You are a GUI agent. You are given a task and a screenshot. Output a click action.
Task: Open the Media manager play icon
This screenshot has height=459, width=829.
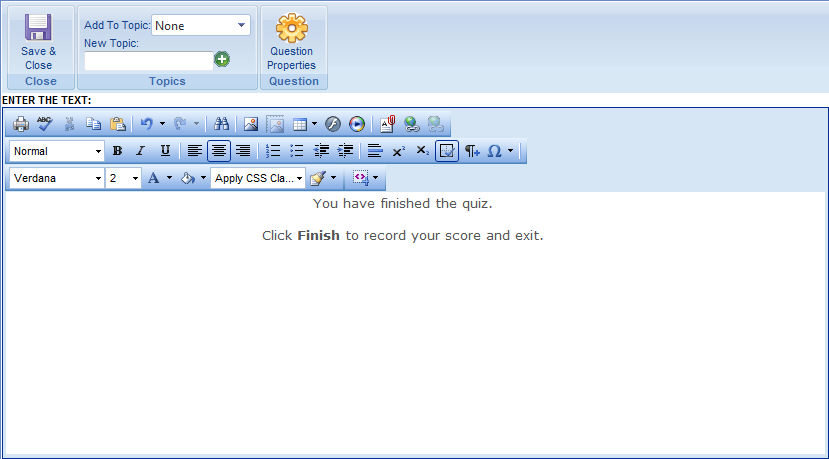pyautogui.click(x=357, y=124)
